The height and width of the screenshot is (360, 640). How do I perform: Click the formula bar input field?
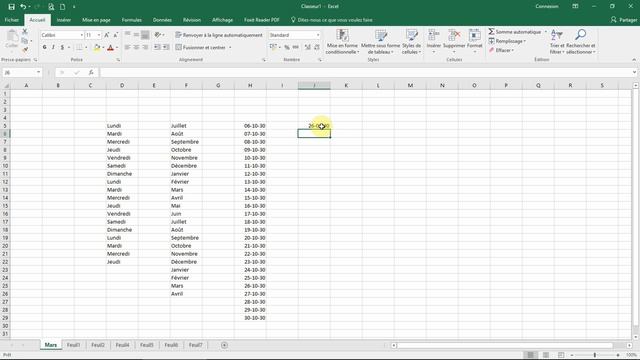tap(366, 73)
